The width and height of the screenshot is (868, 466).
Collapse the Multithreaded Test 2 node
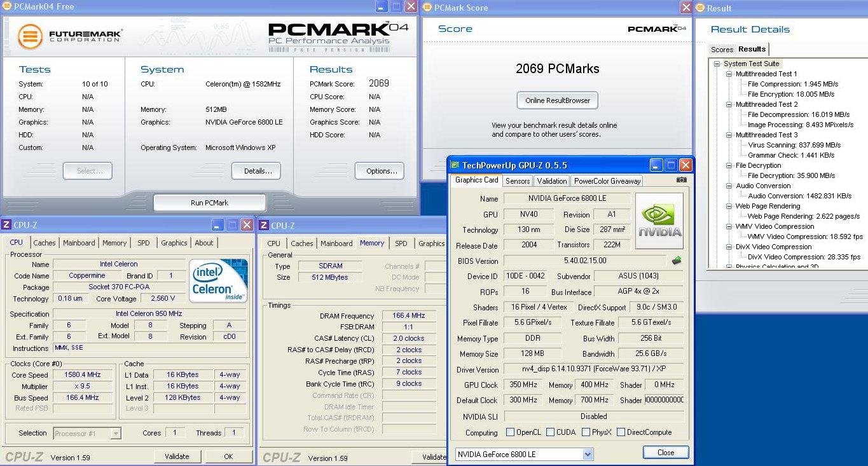point(729,104)
